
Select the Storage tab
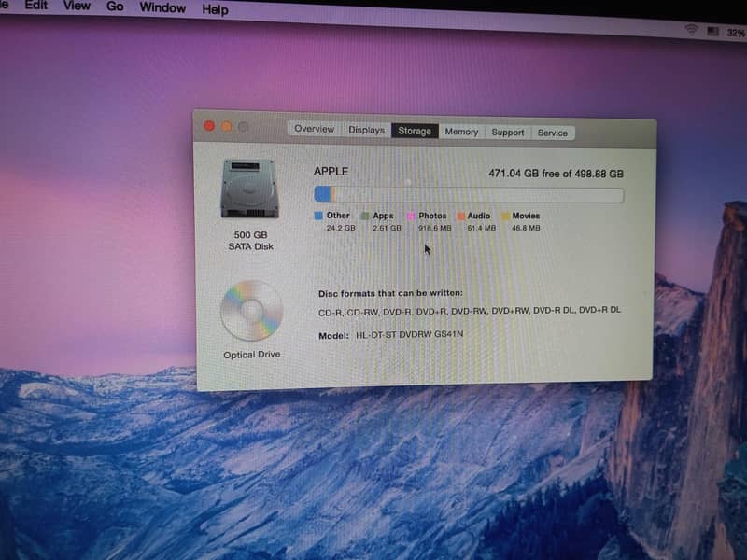pos(415,131)
